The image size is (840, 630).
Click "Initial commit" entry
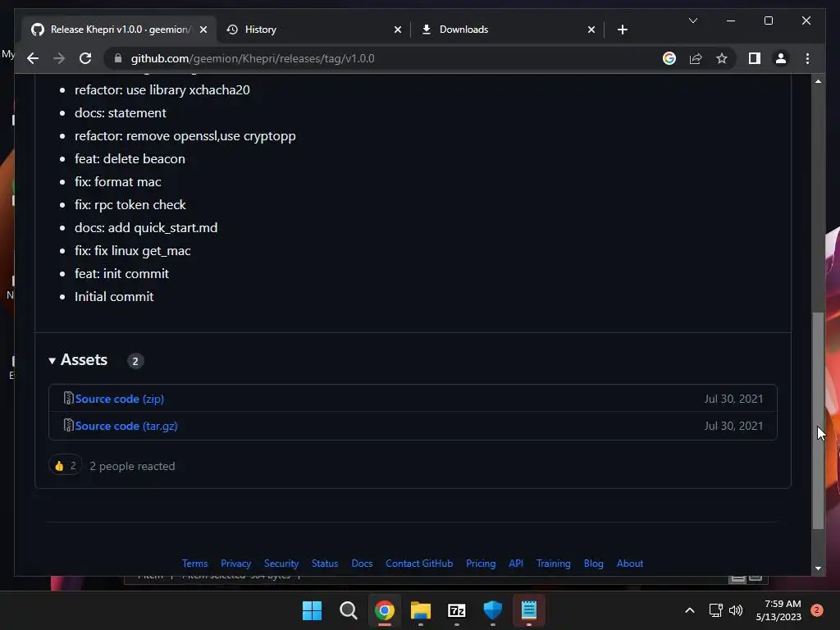click(114, 297)
